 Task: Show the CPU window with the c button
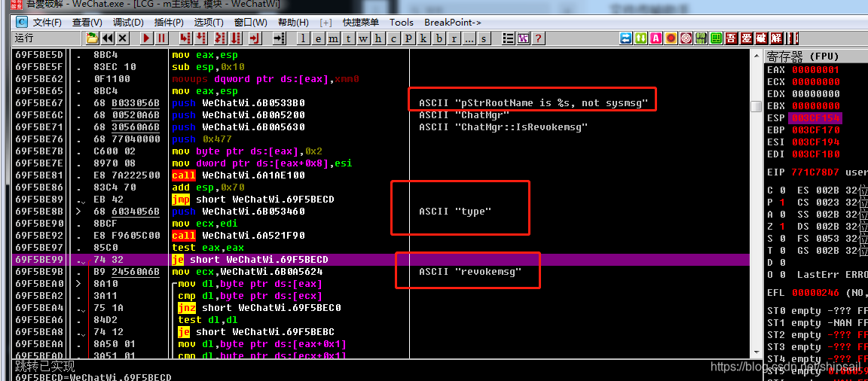(x=393, y=38)
